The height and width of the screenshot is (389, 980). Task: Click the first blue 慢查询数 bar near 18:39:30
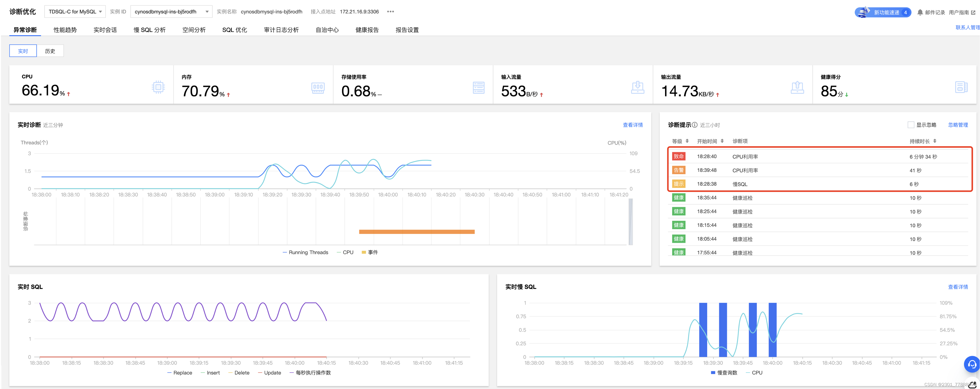point(703,330)
